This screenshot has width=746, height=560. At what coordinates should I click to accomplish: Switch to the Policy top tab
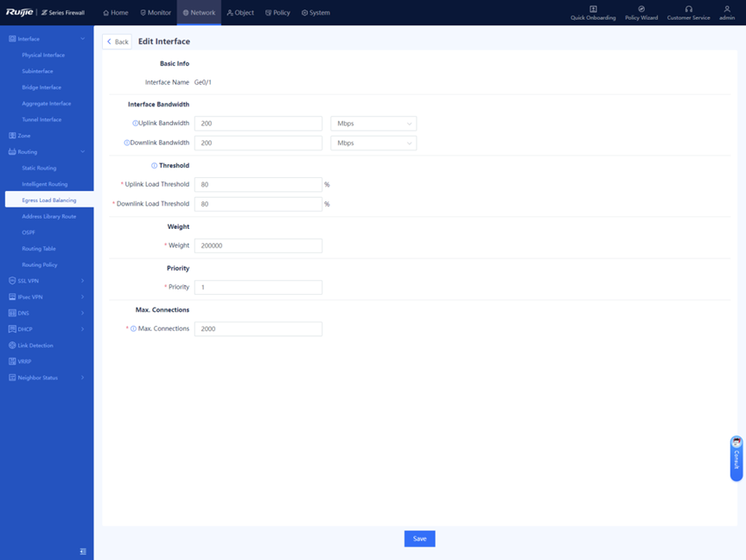277,13
